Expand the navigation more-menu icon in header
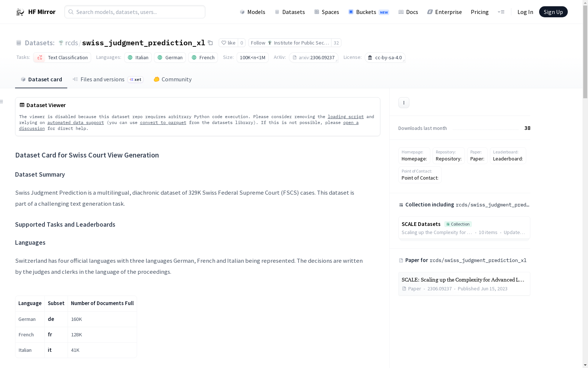 (x=501, y=12)
